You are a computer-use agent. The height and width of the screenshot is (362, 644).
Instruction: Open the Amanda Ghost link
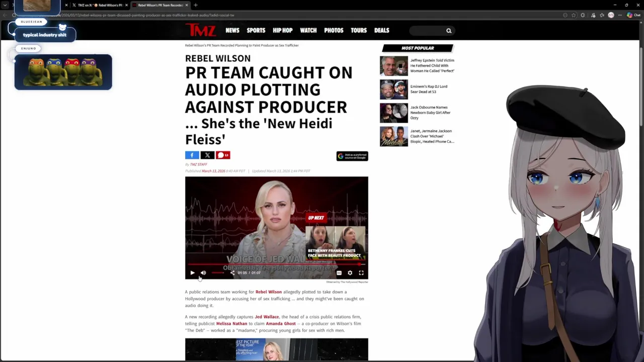pyautogui.click(x=281, y=324)
